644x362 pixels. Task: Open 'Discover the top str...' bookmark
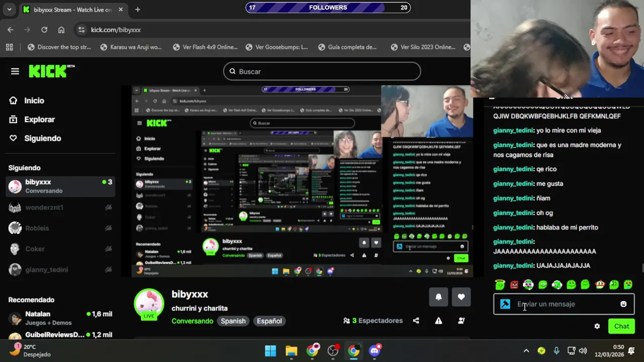coord(59,47)
